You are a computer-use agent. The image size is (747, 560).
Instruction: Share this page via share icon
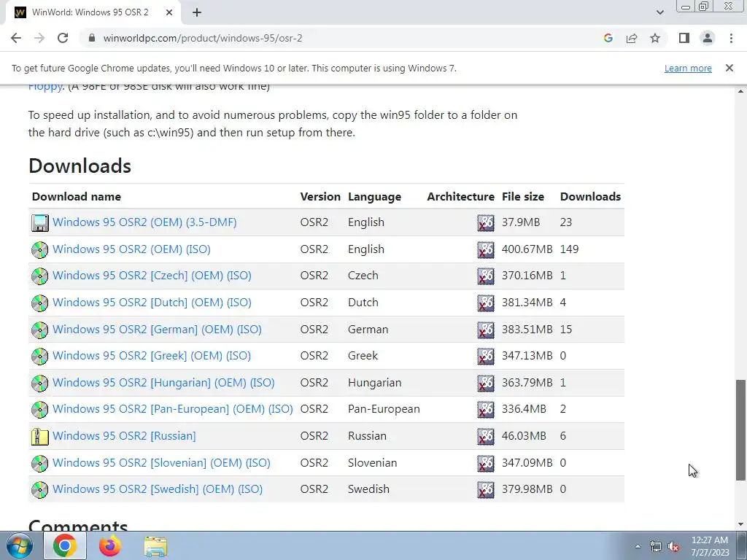[x=632, y=38]
